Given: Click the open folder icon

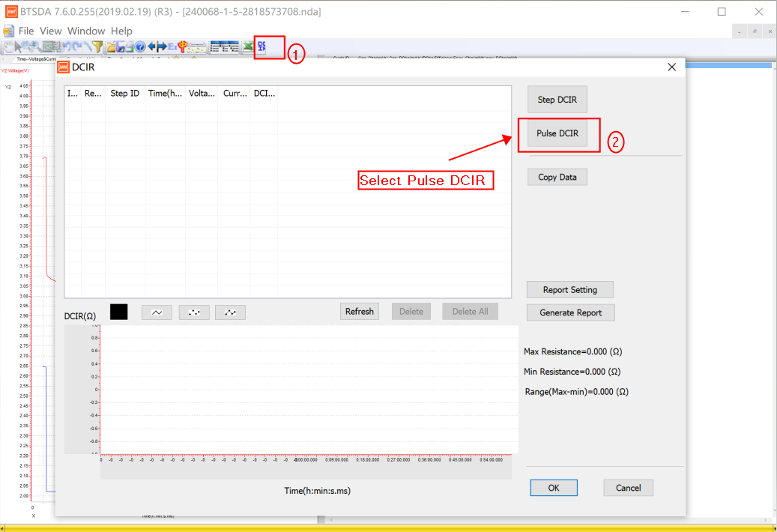Looking at the screenshot, I should [x=111, y=46].
